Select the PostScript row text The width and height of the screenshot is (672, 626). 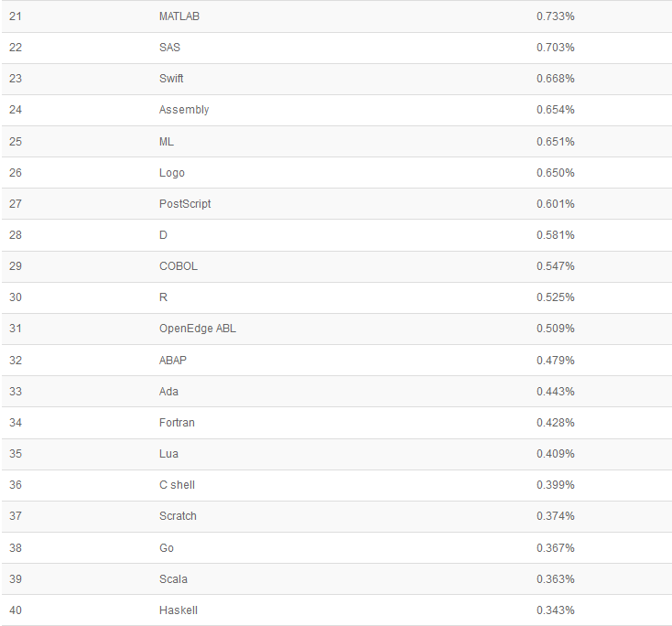[x=185, y=204]
